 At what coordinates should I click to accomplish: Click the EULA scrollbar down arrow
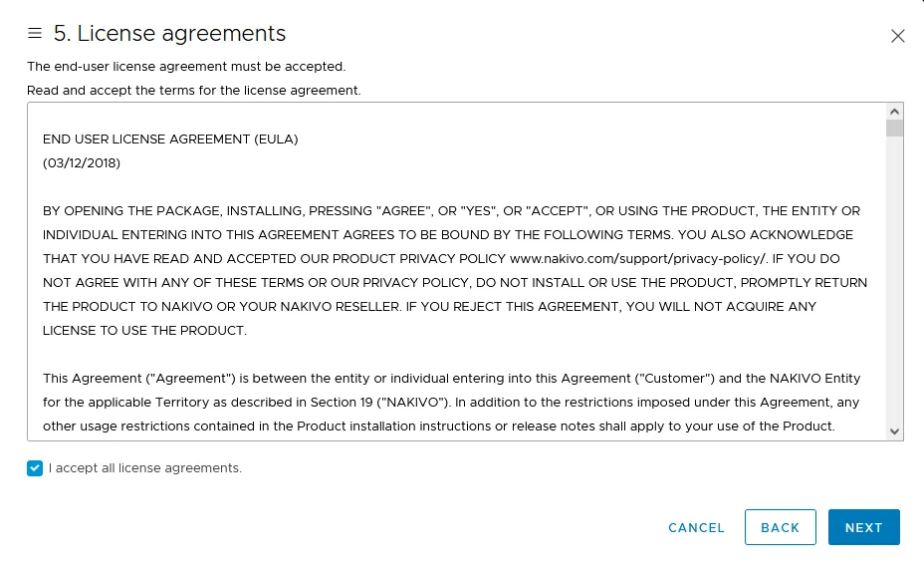[x=894, y=431]
